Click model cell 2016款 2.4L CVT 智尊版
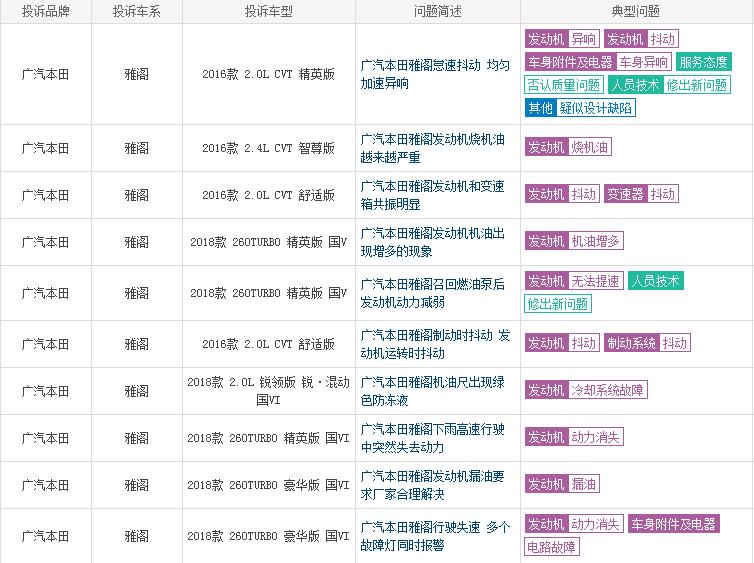754x563 pixels. (268, 148)
